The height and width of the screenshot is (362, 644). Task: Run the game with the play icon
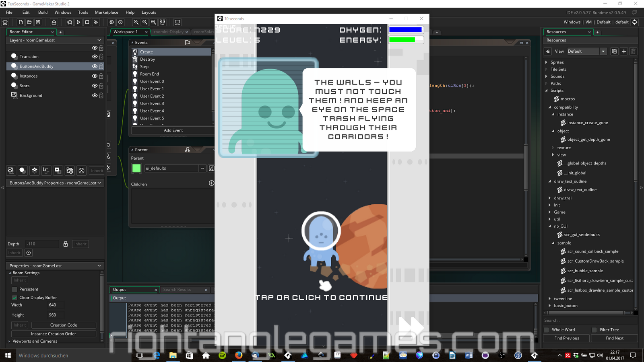pyautogui.click(x=78, y=22)
